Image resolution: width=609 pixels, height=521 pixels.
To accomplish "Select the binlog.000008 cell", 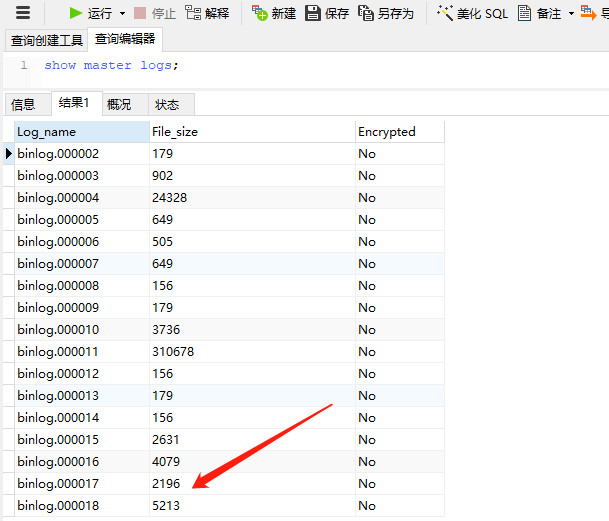I will 82,286.
